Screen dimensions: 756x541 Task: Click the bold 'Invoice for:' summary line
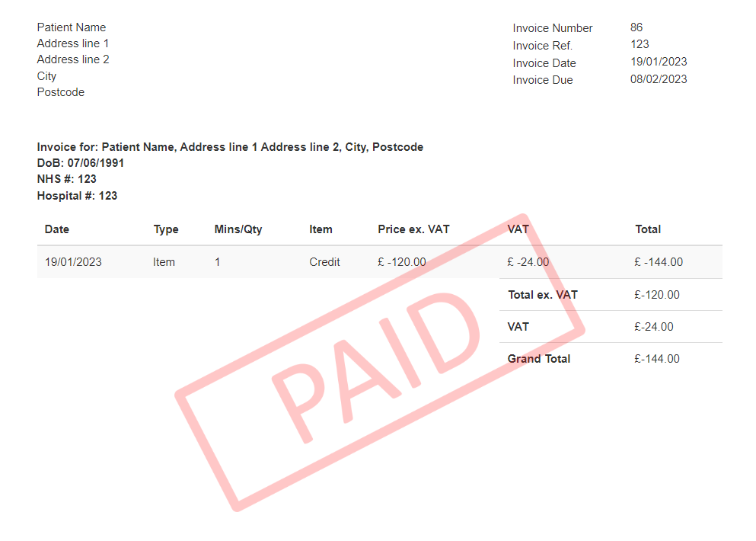click(230, 147)
